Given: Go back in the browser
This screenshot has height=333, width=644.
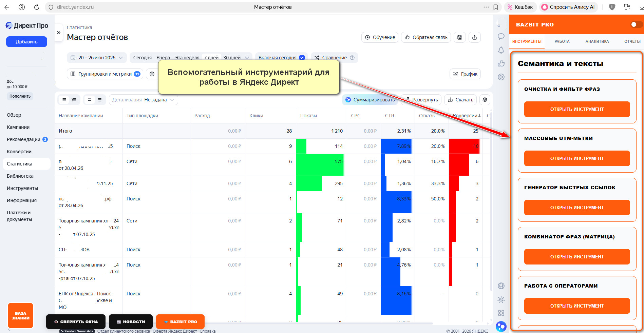Looking at the screenshot, I should click(x=7, y=7).
